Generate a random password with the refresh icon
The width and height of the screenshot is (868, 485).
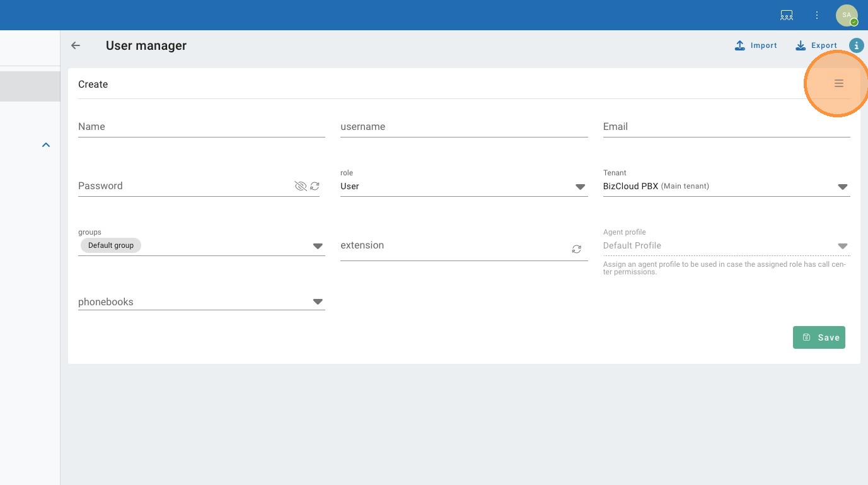tap(315, 186)
